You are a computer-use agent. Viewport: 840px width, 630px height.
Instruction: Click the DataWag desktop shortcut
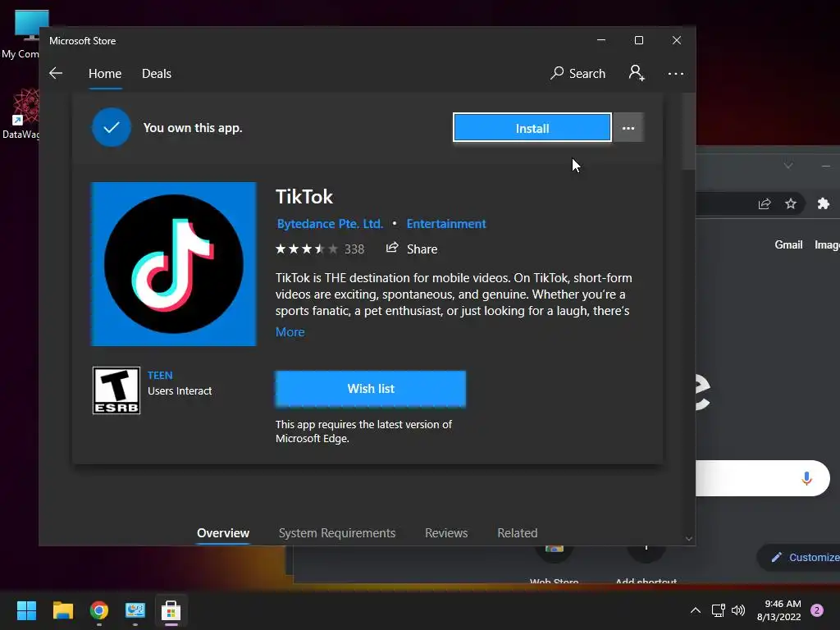(x=21, y=115)
